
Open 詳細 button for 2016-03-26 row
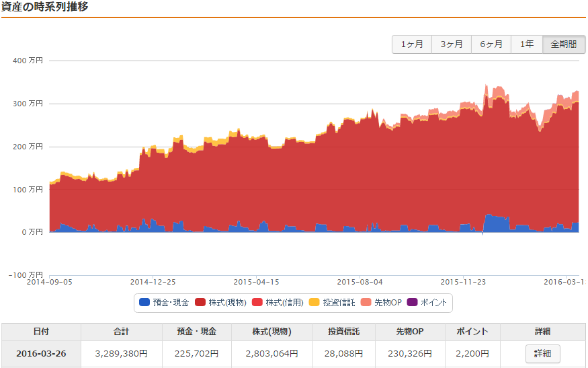542,354
